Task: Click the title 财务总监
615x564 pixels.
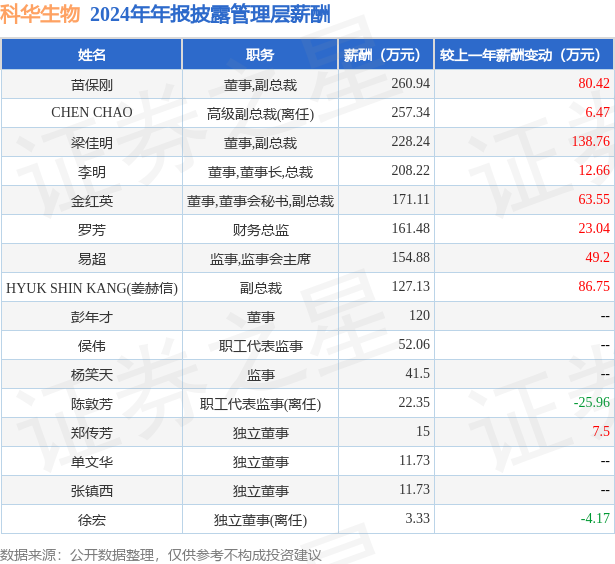Action: click(260, 230)
